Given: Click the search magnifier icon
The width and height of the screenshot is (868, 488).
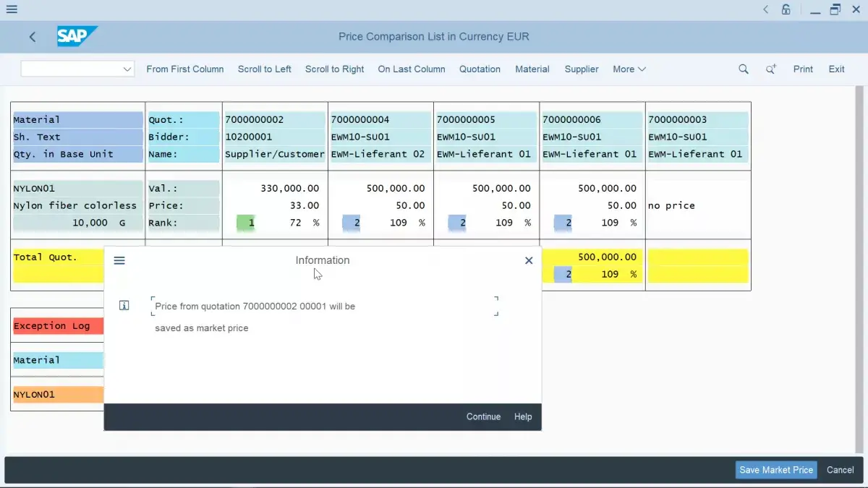Looking at the screenshot, I should coord(743,69).
